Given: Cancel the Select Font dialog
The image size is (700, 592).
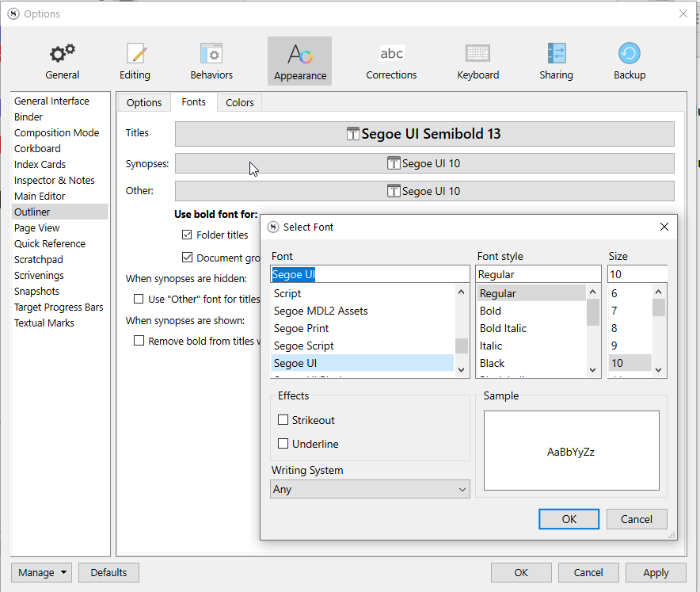Looking at the screenshot, I should pyautogui.click(x=637, y=519).
